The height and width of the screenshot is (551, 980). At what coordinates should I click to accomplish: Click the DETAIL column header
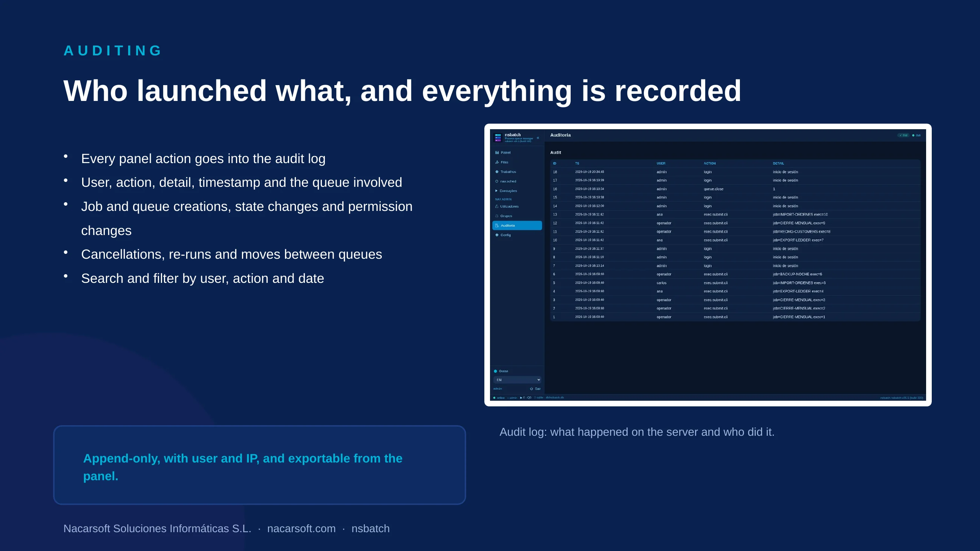click(778, 163)
